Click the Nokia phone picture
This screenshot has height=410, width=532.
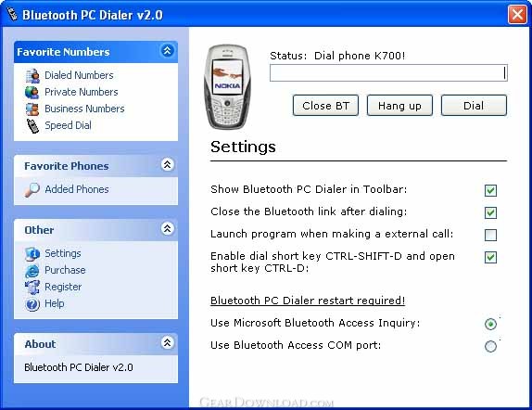227,87
